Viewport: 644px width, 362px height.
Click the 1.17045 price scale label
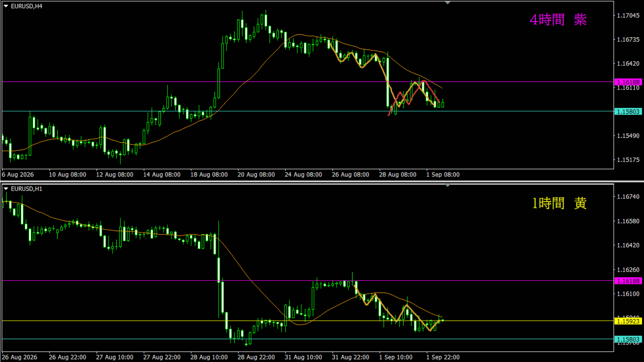(628, 16)
